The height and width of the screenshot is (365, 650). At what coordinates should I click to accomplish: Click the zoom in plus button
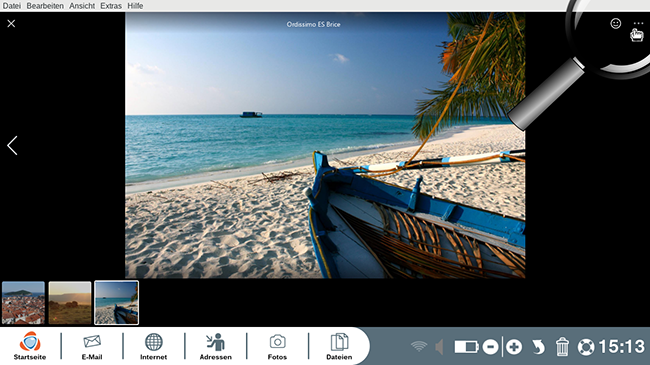[x=514, y=347]
